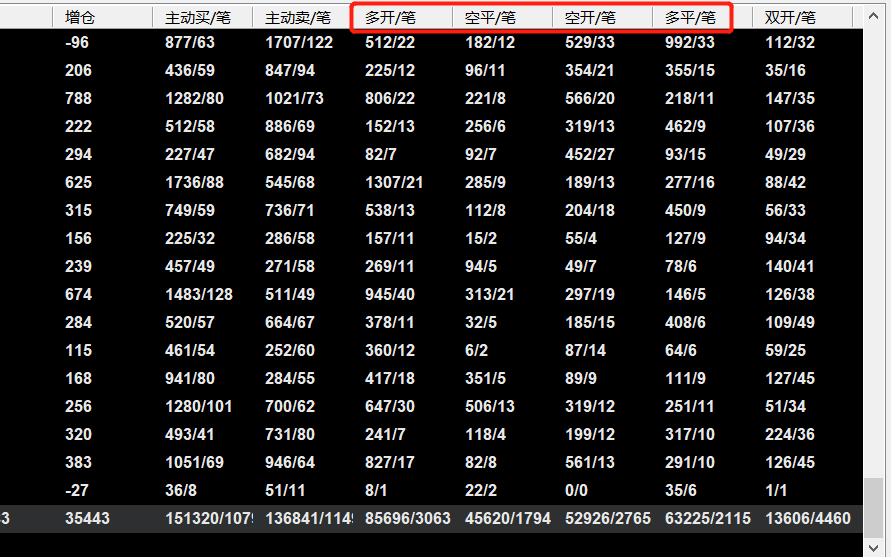Select the cell 452/27
891x557 pixels.
(590, 154)
